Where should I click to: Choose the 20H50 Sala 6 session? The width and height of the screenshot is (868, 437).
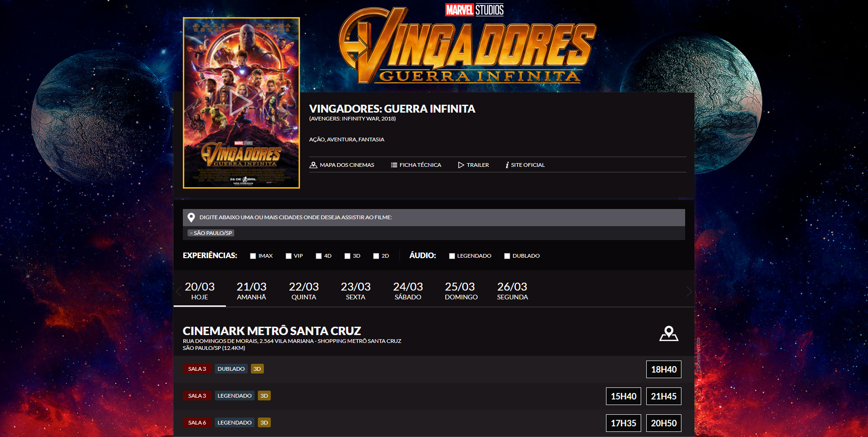663,423
